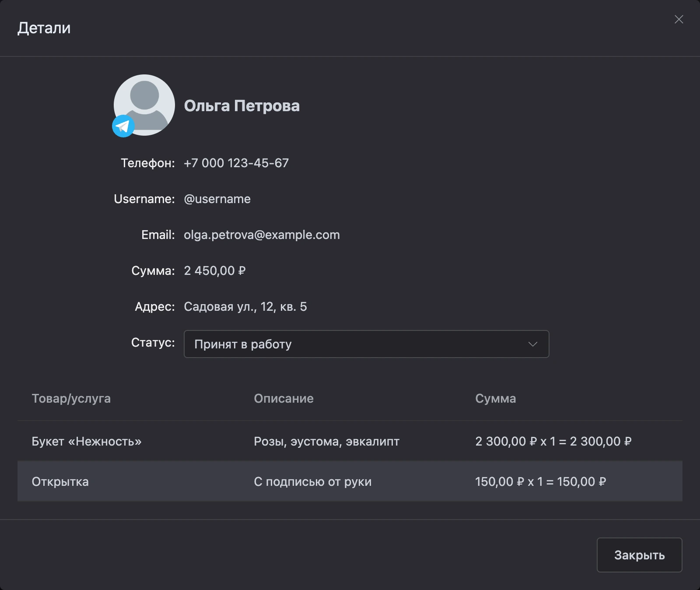Click the Адрес: label
The height and width of the screenshot is (590, 700).
click(155, 306)
